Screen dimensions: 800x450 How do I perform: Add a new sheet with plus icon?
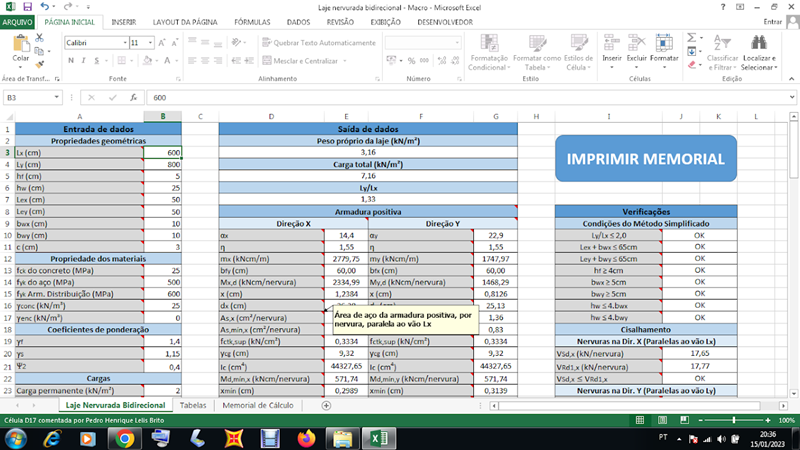tap(326, 405)
